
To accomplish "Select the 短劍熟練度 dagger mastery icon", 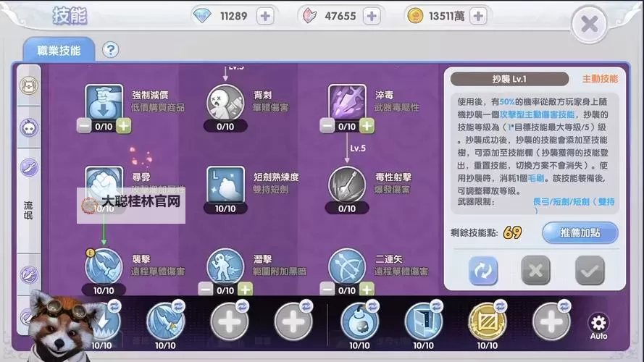I will (225, 185).
